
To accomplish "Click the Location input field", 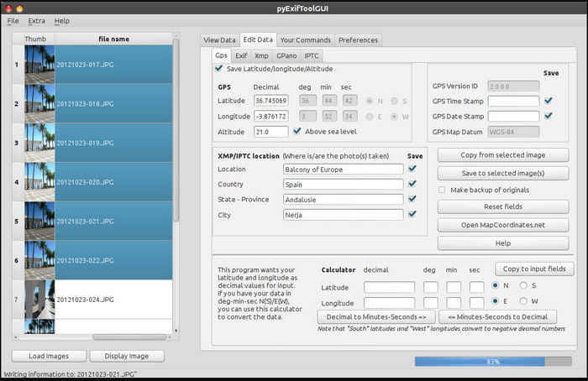I will pos(342,170).
